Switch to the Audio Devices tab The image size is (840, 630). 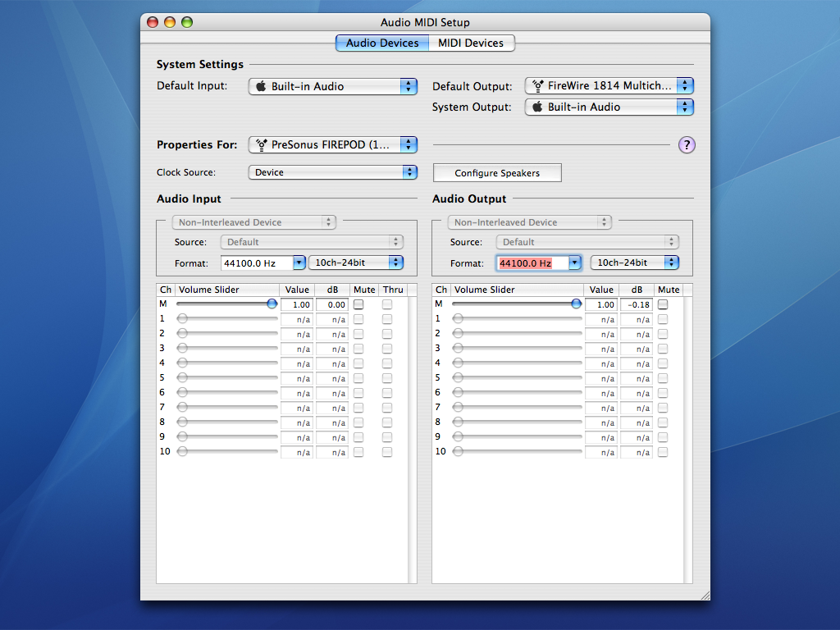(382, 43)
